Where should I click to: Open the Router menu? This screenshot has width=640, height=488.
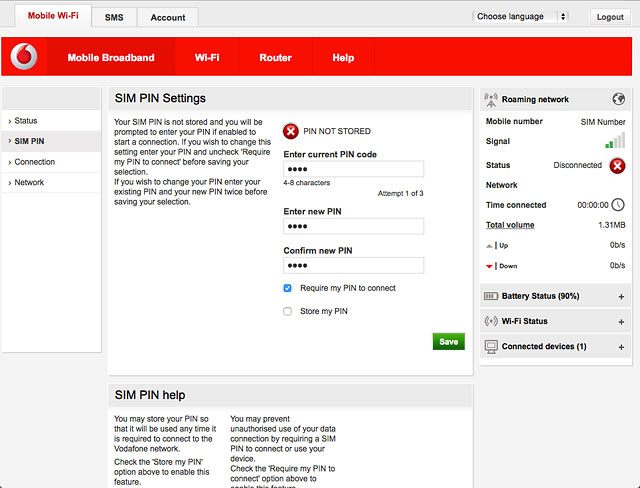(275, 58)
